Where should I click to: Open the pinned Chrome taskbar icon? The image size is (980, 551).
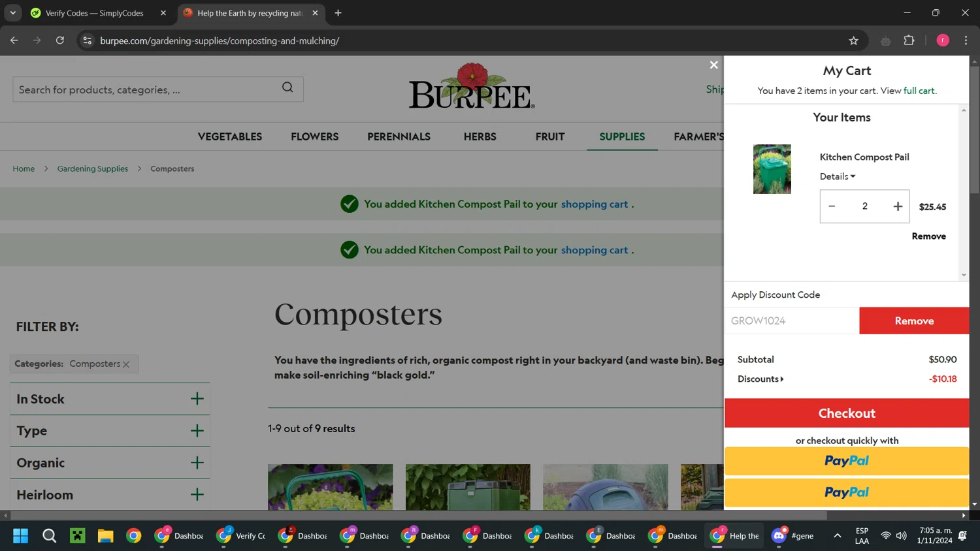134,536
